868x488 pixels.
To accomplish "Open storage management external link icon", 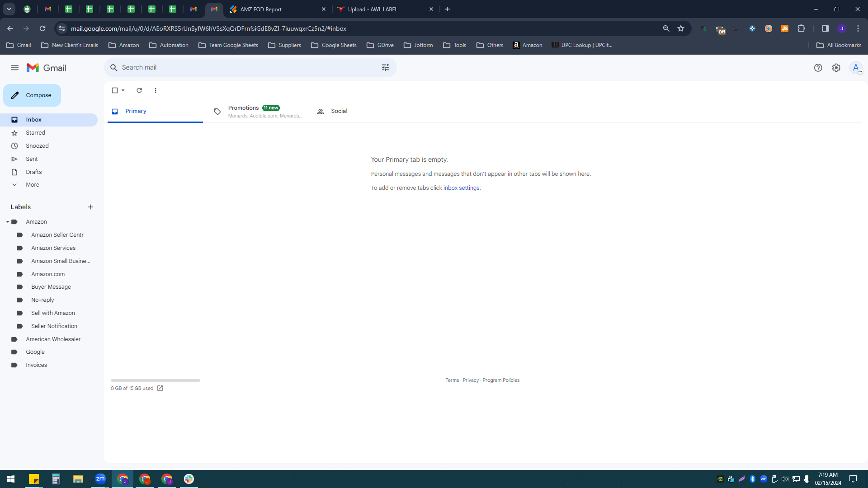I will coord(160,389).
